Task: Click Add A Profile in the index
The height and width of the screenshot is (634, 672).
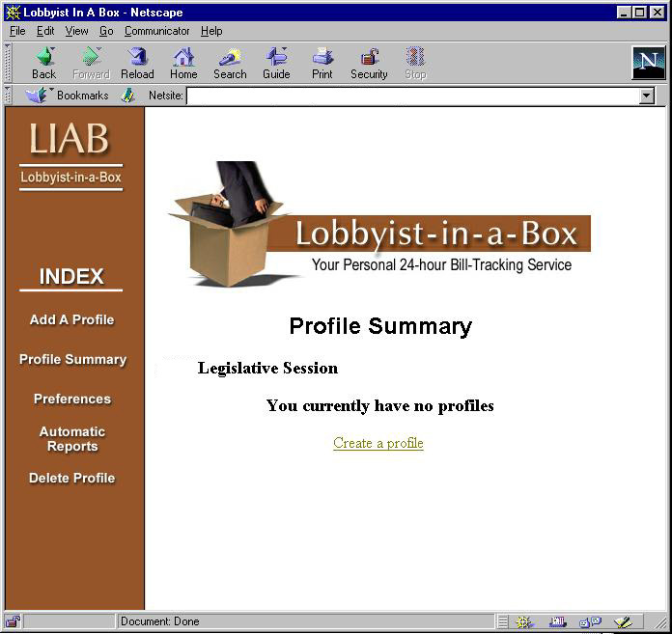Action: point(72,319)
